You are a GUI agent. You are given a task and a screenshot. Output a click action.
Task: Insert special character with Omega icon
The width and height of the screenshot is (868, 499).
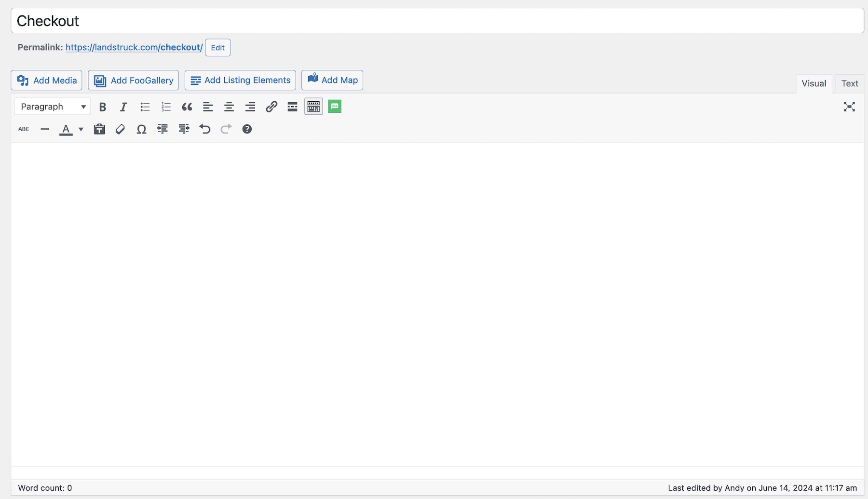pos(141,129)
